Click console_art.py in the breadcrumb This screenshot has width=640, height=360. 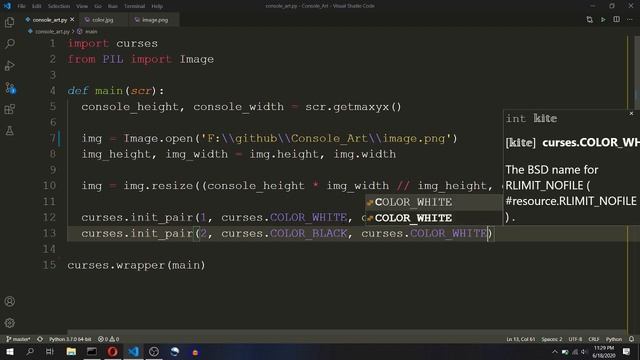52,31
